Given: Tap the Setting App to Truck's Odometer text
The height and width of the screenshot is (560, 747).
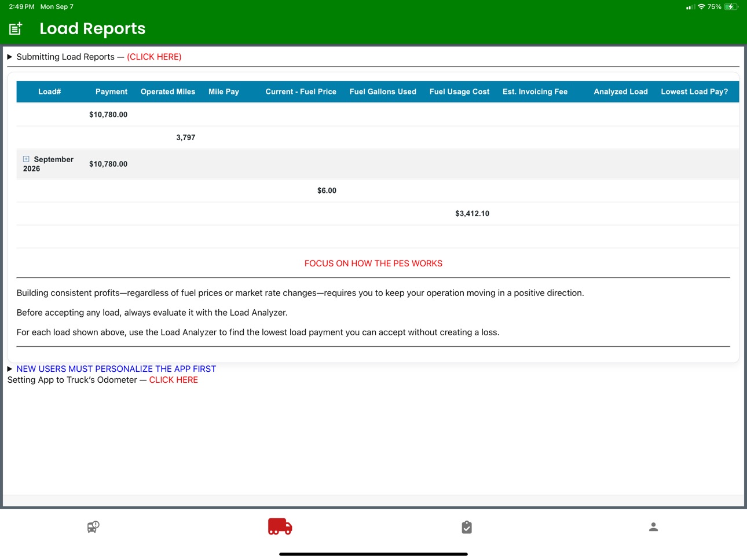Looking at the screenshot, I should tap(72, 380).
